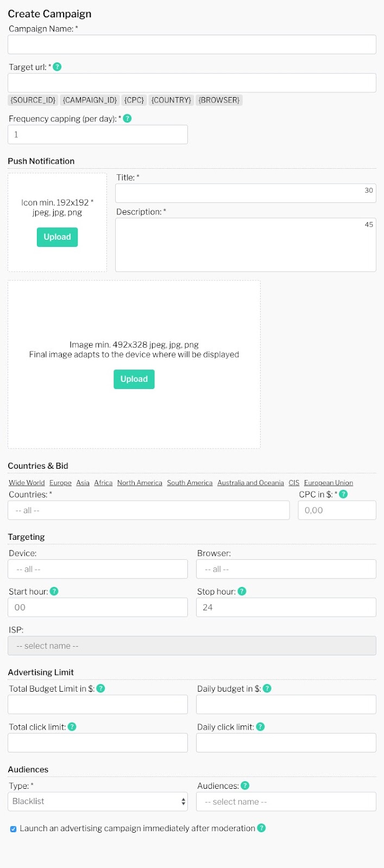384x868 pixels.
Task: Open the Countries all selector
Action: [149, 510]
